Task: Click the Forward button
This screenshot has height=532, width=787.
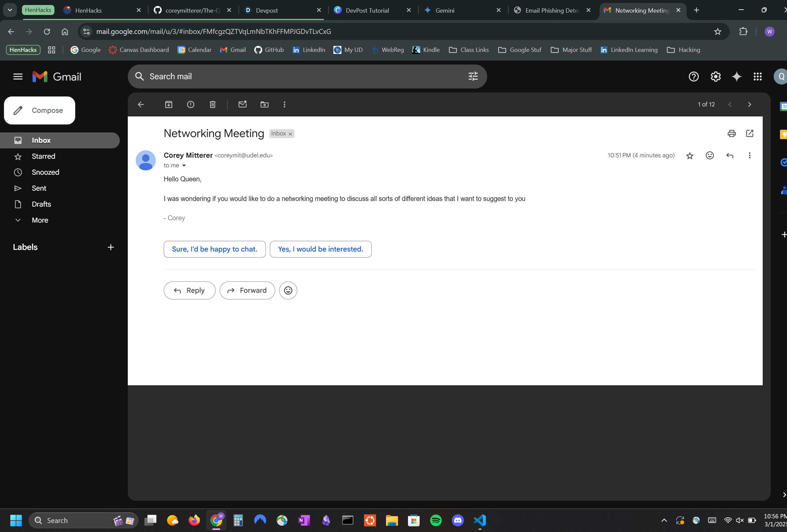Action: (x=247, y=290)
